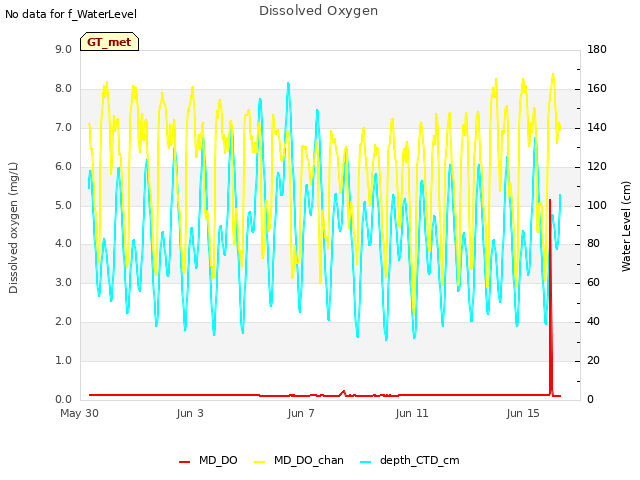Click the 20 right axis value
The height and width of the screenshot is (480, 640).
coord(593,360)
